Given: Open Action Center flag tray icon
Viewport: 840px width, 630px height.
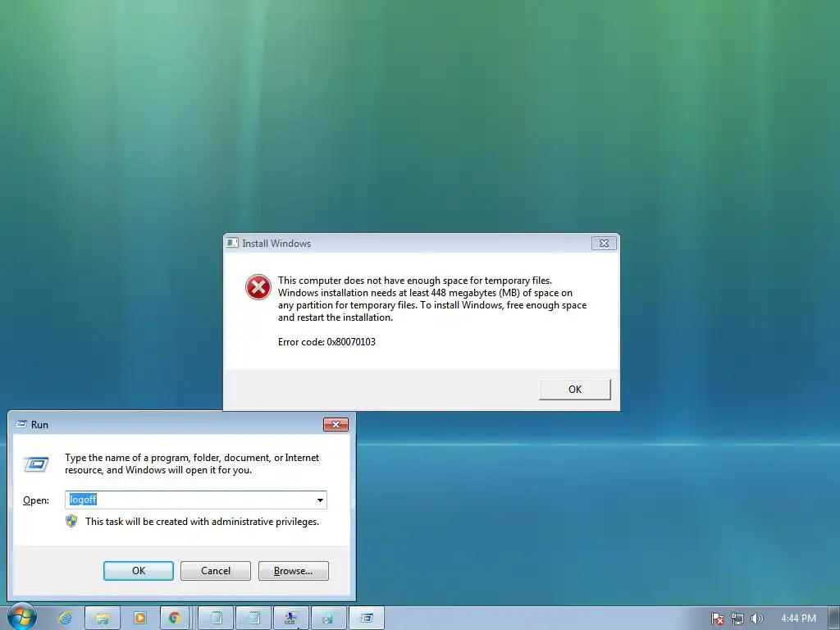Looking at the screenshot, I should pos(717,619).
